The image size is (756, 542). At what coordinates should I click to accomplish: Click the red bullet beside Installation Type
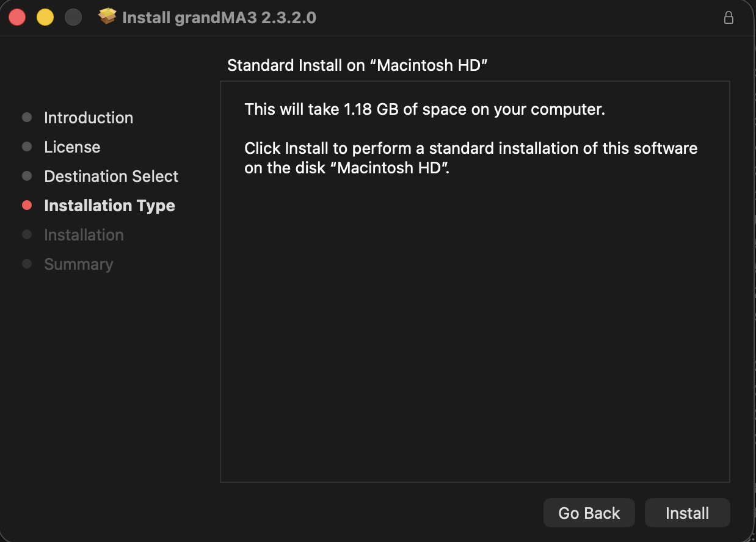click(x=27, y=206)
